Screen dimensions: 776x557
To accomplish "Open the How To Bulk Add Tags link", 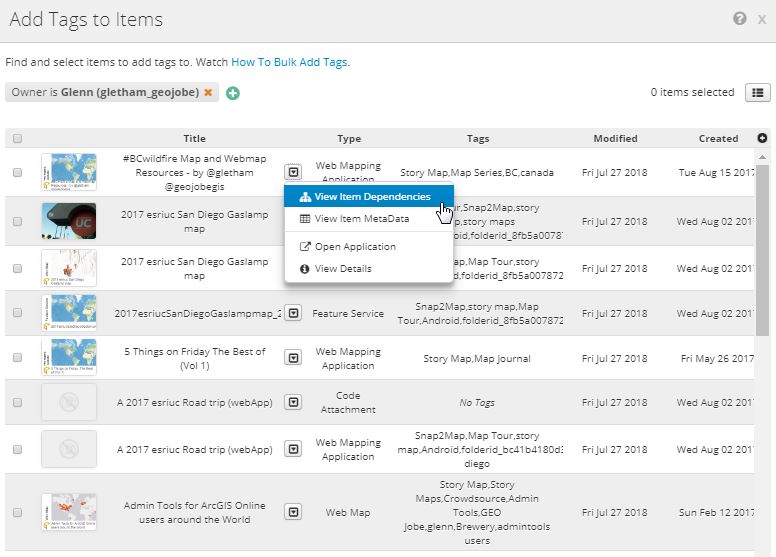I will pyautogui.click(x=289, y=62).
